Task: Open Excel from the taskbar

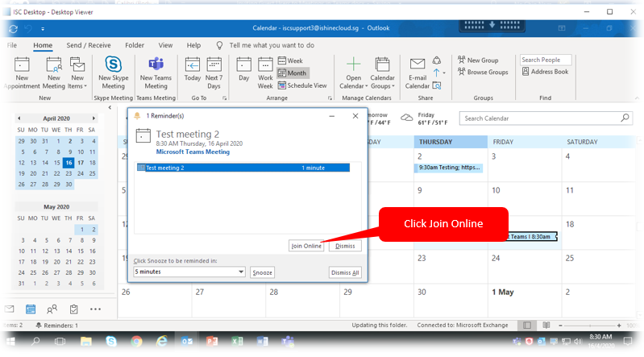Action: click(237, 341)
